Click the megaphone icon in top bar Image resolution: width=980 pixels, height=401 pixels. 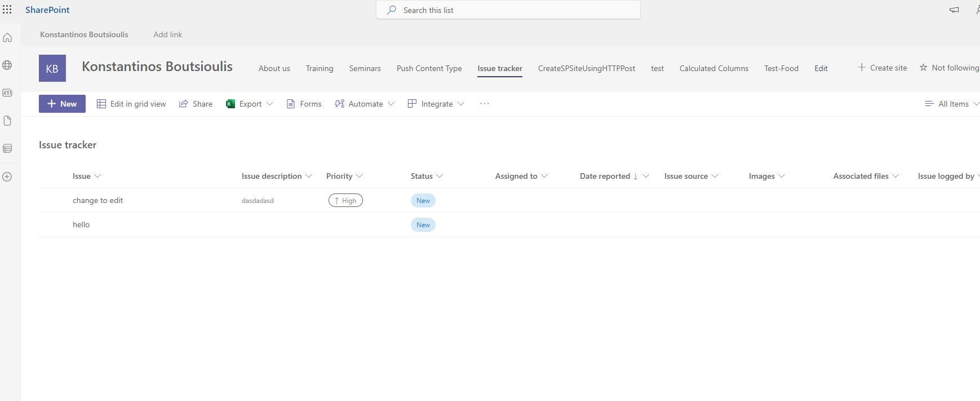click(954, 10)
